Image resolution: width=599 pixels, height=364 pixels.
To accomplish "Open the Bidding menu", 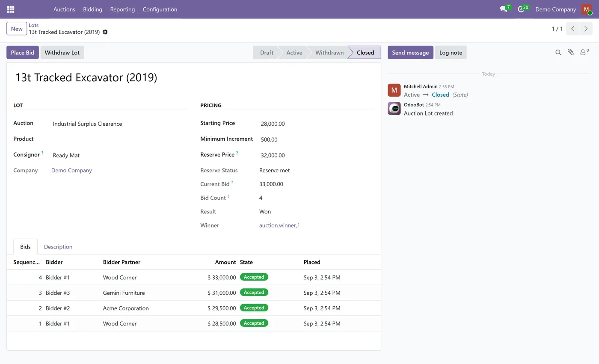I will pos(92,9).
